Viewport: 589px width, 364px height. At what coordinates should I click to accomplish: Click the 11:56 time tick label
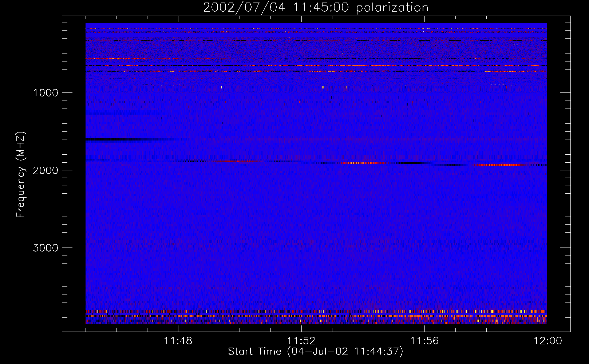tap(425, 341)
